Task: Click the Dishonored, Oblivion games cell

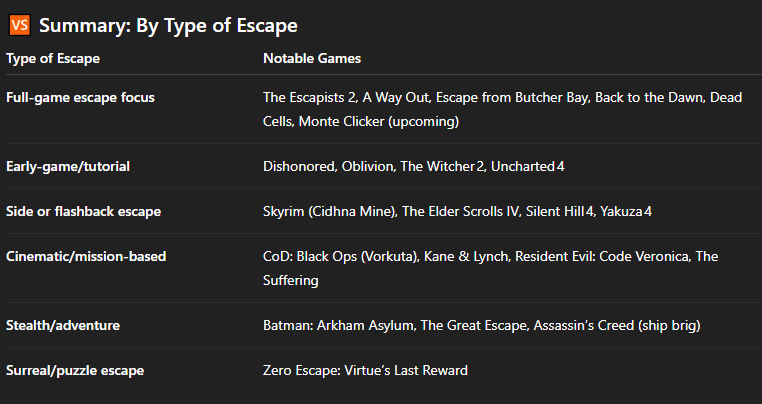Action: pos(414,166)
